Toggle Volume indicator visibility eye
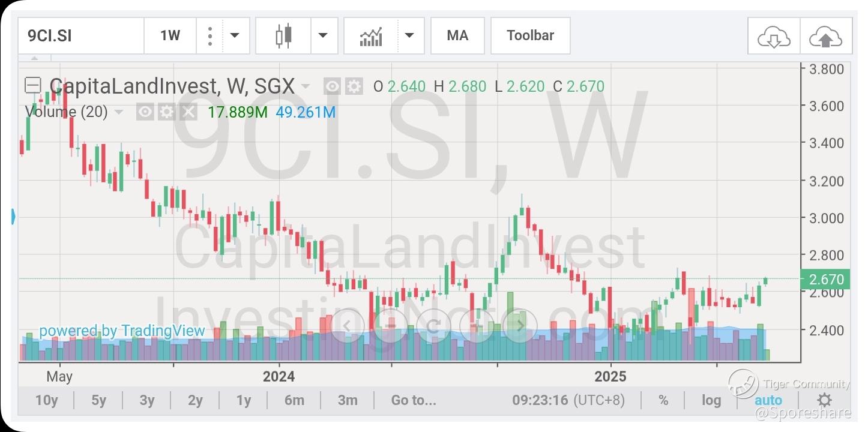 pyautogui.click(x=145, y=112)
